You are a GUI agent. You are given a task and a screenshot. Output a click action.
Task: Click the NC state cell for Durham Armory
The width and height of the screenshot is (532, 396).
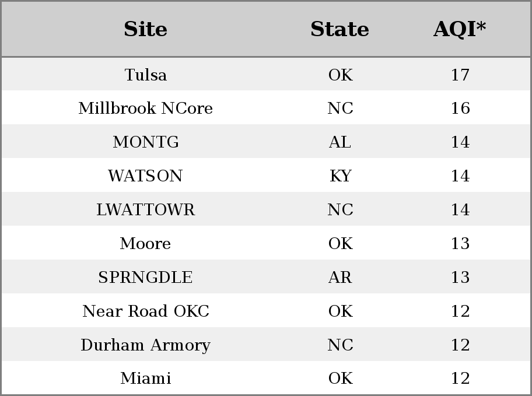point(340,345)
